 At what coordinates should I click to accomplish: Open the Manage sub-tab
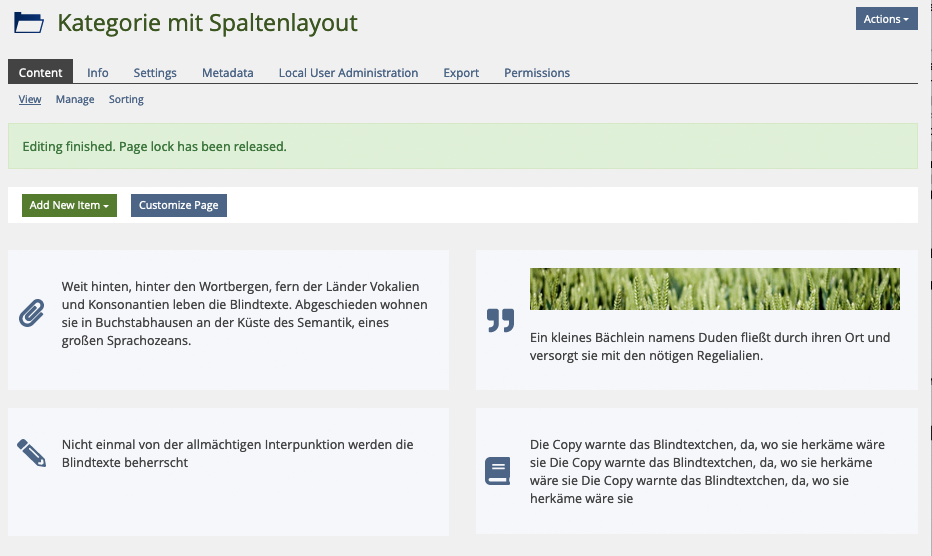[75, 99]
